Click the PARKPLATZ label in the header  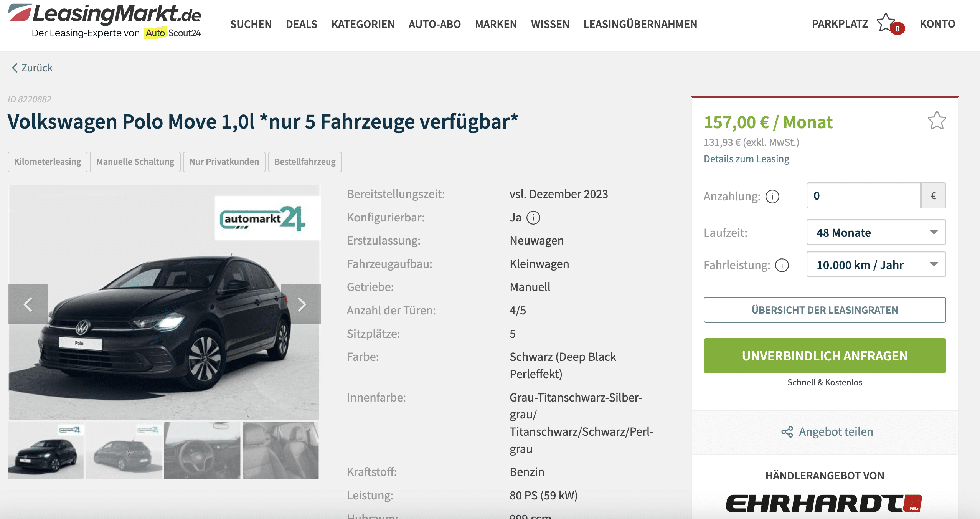(x=840, y=24)
